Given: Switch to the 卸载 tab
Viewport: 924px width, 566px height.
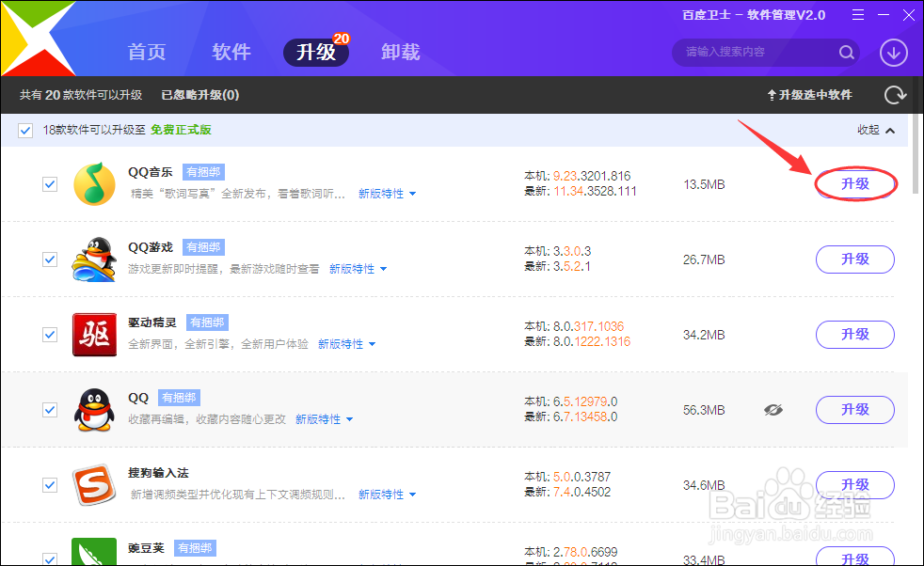Looking at the screenshot, I should coord(401,52).
